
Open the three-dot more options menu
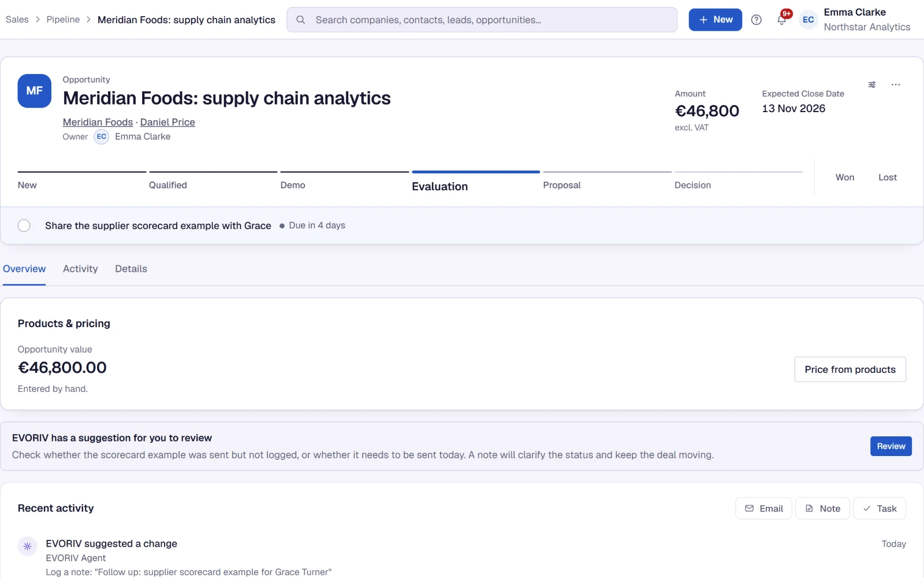[895, 84]
